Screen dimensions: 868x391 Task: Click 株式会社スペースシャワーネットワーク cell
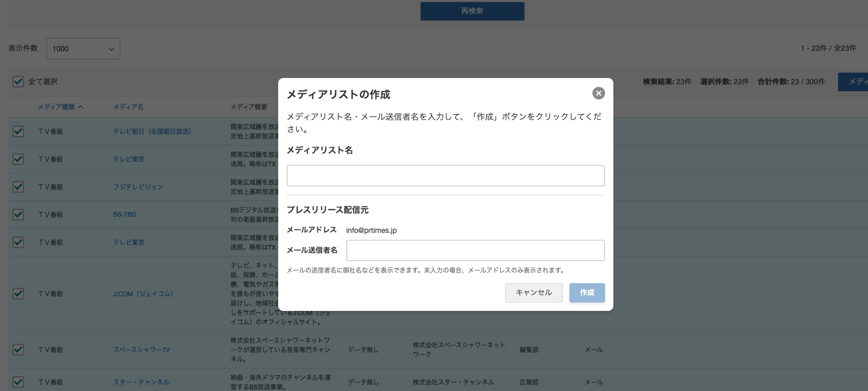[x=459, y=350]
